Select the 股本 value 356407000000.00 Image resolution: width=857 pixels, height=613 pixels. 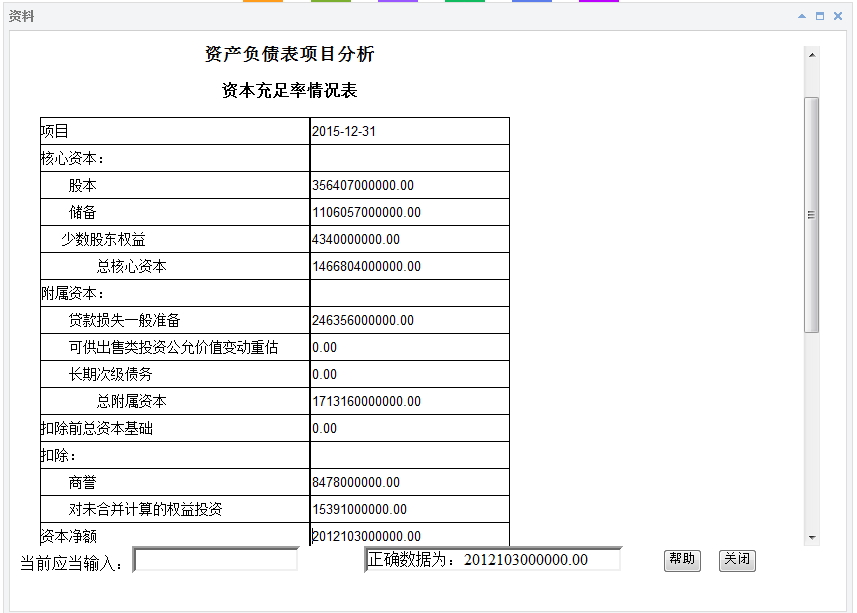(363, 185)
